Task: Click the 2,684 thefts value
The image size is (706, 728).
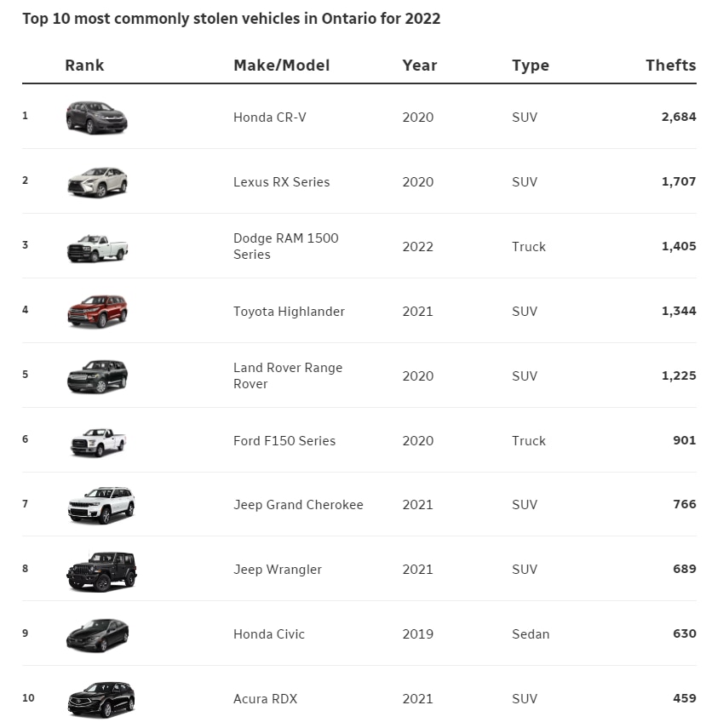Action: (678, 118)
